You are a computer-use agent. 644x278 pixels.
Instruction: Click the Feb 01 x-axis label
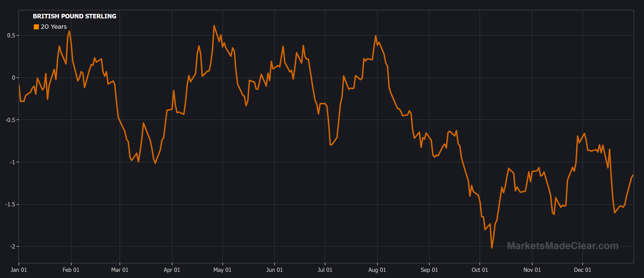[71, 270]
